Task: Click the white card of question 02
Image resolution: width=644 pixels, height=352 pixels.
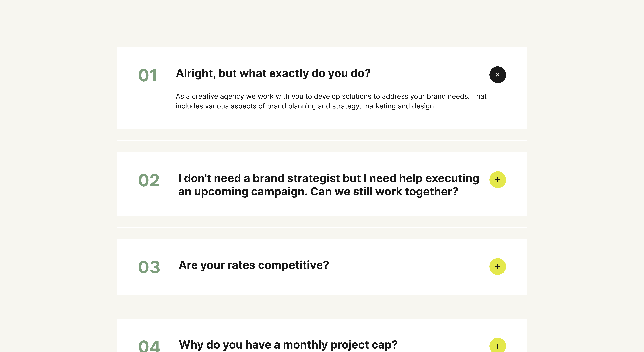Action: pos(322,184)
